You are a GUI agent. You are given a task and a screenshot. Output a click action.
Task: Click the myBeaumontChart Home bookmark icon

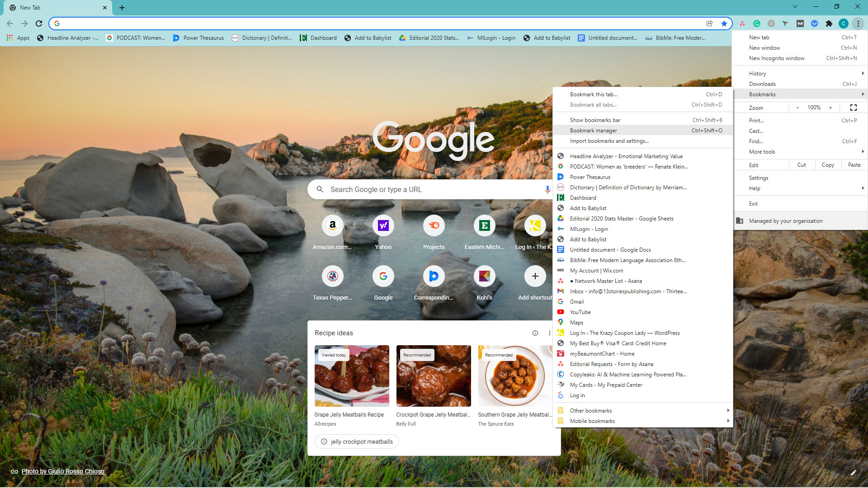tap(561, 353)
